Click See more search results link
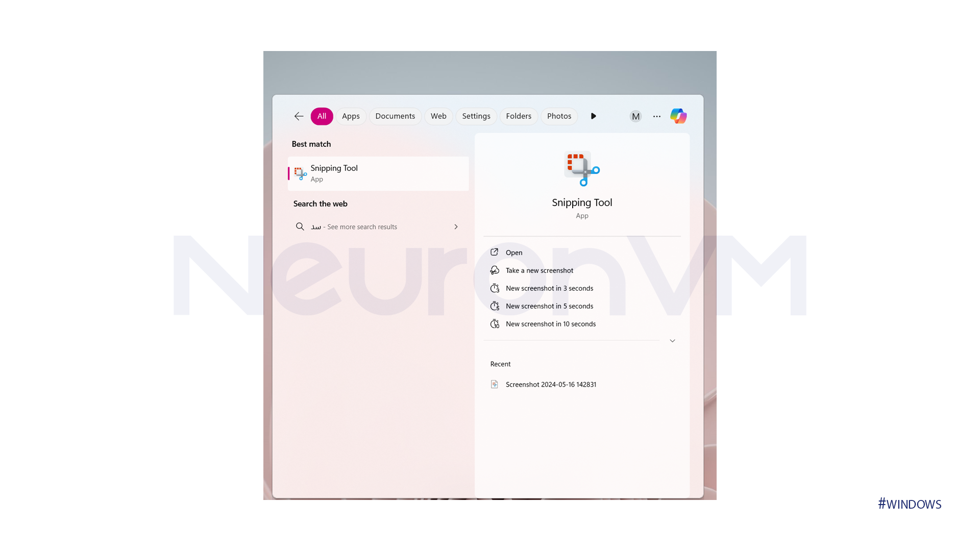 pyautogui.click(x=377, y=227)
